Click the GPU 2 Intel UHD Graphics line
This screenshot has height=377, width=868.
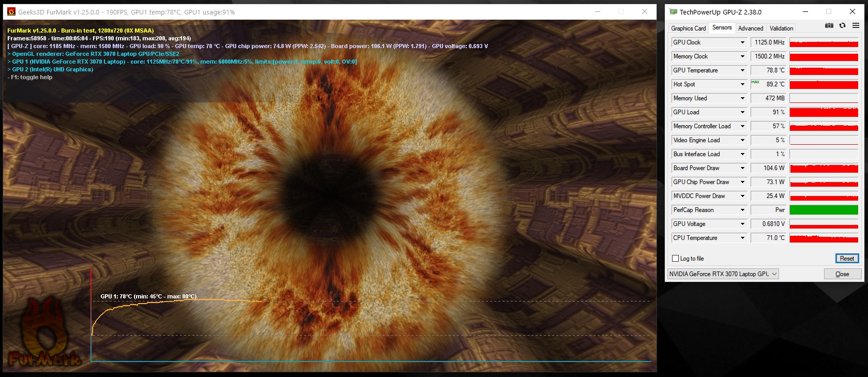[x=50, y=69]
